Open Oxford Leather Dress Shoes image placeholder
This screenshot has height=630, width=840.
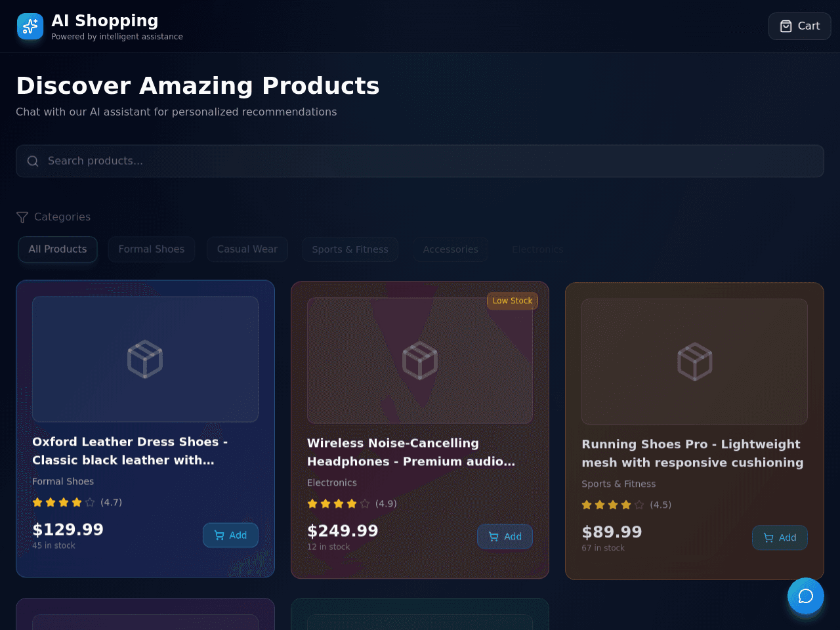[145, 359]
